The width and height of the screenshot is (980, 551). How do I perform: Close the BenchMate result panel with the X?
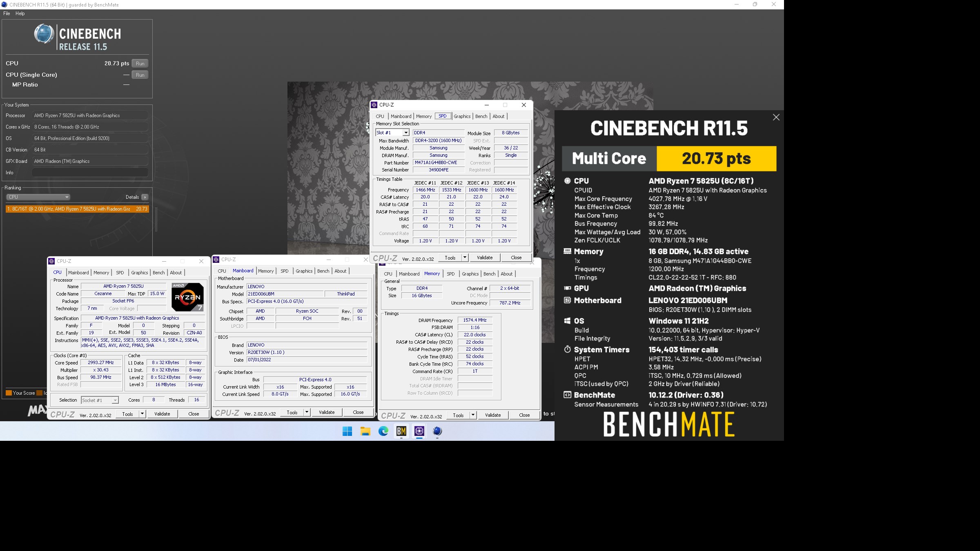[x=776, y=118]
